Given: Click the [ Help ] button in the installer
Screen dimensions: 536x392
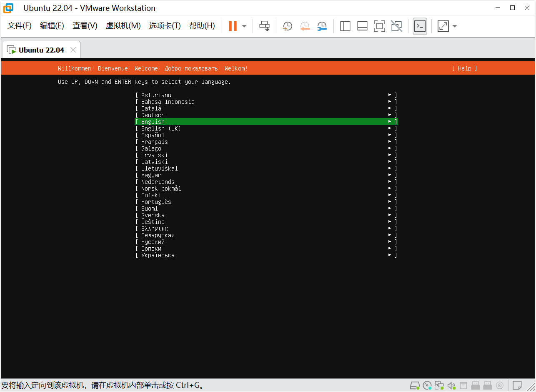Looking at the screenshot, I should coord(465,68).
